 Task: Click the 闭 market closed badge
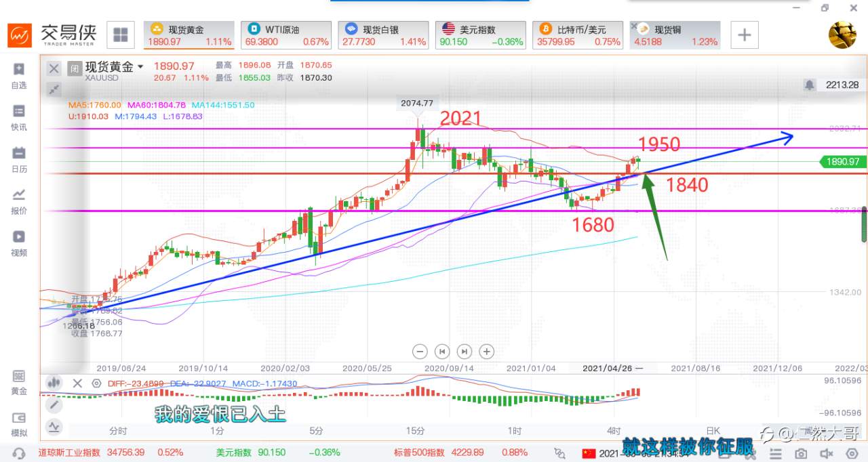(x=75, y=68)
